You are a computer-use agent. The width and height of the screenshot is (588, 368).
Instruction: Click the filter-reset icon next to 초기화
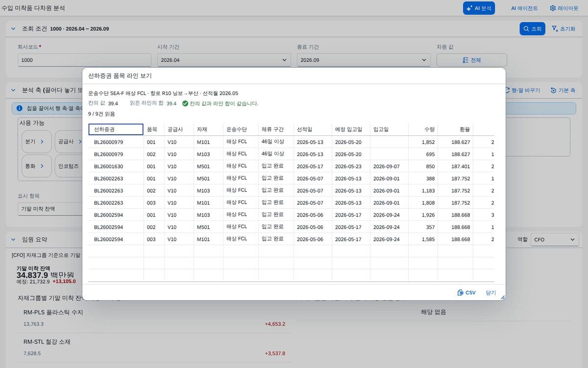point(555,29)
